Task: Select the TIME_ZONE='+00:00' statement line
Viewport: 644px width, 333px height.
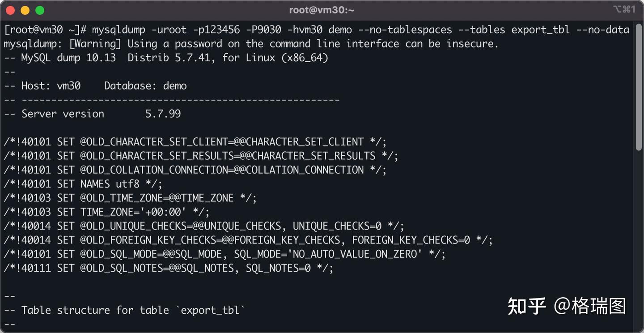Action: point(106,212)
